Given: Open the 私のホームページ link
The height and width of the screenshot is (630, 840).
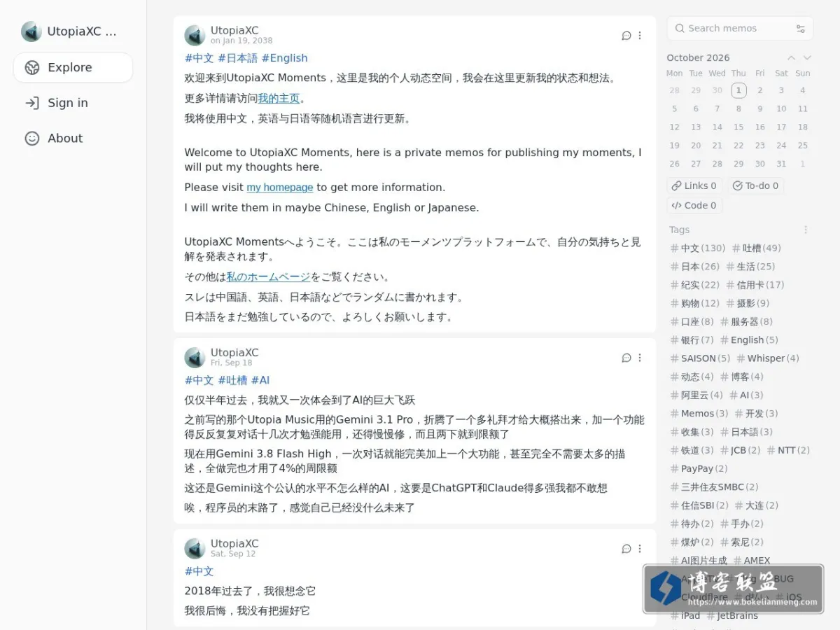Looking at the screenshot, I should click(268, 277).
